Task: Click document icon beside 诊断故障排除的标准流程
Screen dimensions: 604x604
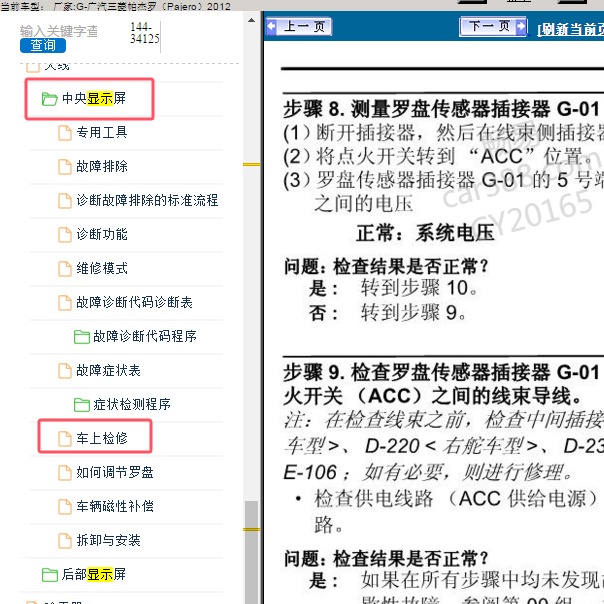Action: pos(65,201)
